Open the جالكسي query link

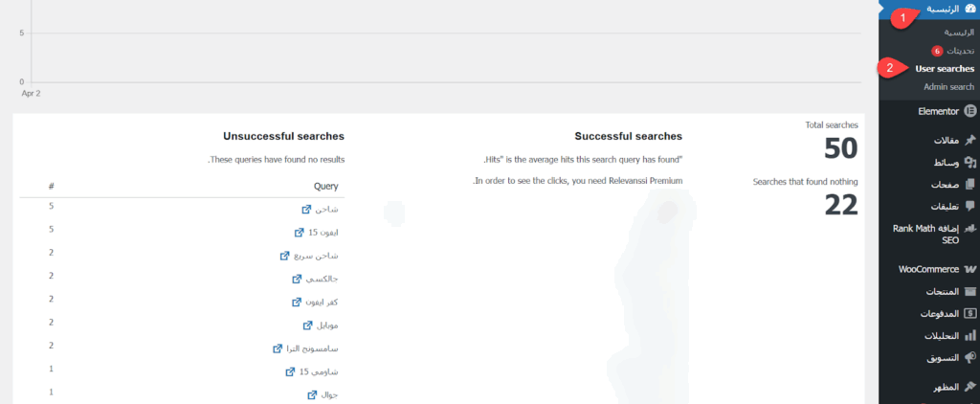tap(322, 279)
